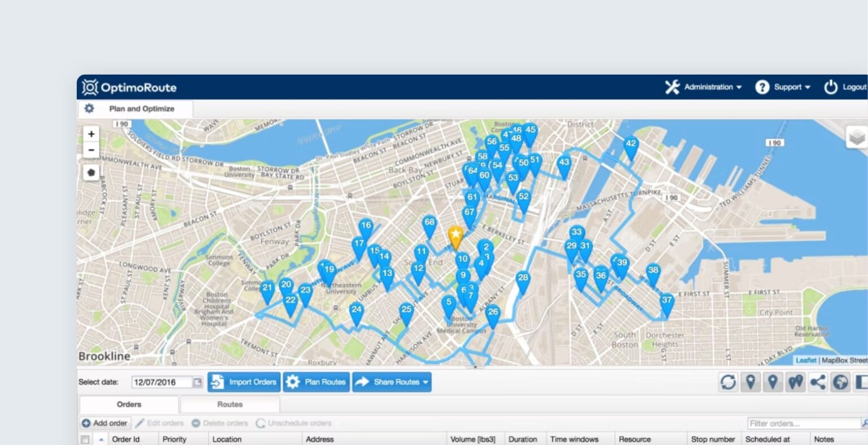Viewport: 868px width, 445px height.
Task: Click the Leaflet attribution link
Action: pyautogui.click(x=806, y=360)
